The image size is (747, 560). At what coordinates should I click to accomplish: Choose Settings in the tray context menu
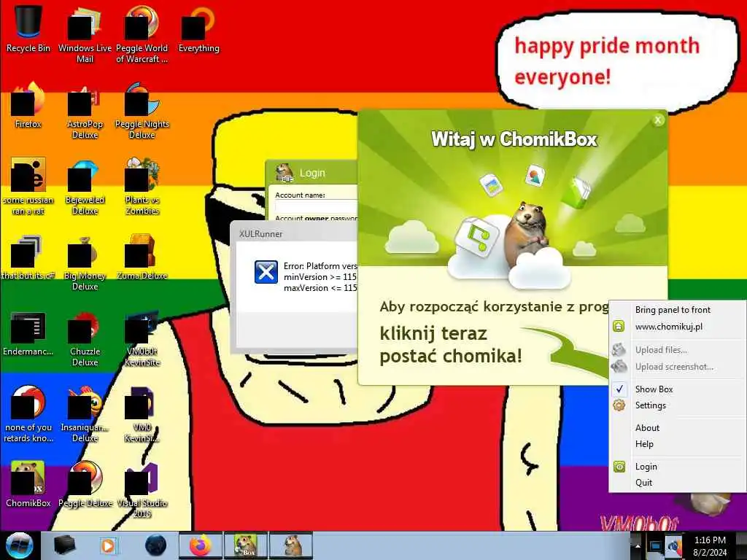coord(650,405)
